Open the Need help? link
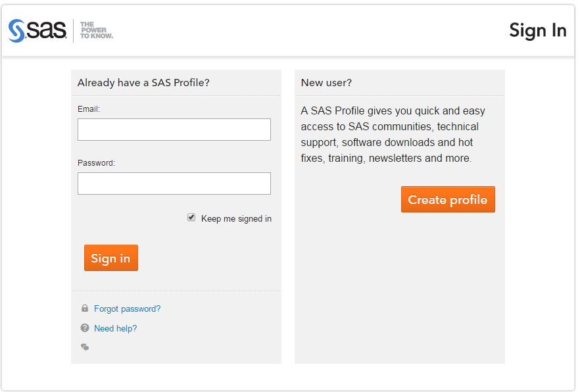This screenshot has width=580, height=392. click(x=116, y=328)
